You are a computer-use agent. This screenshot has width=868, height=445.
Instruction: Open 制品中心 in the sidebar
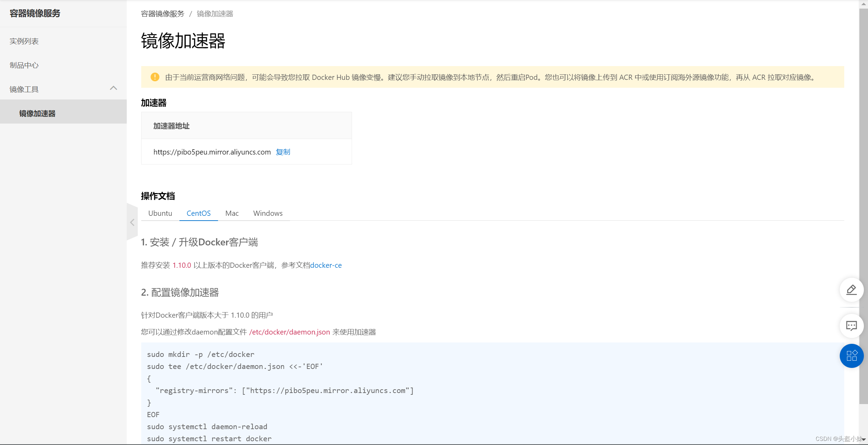24,65
